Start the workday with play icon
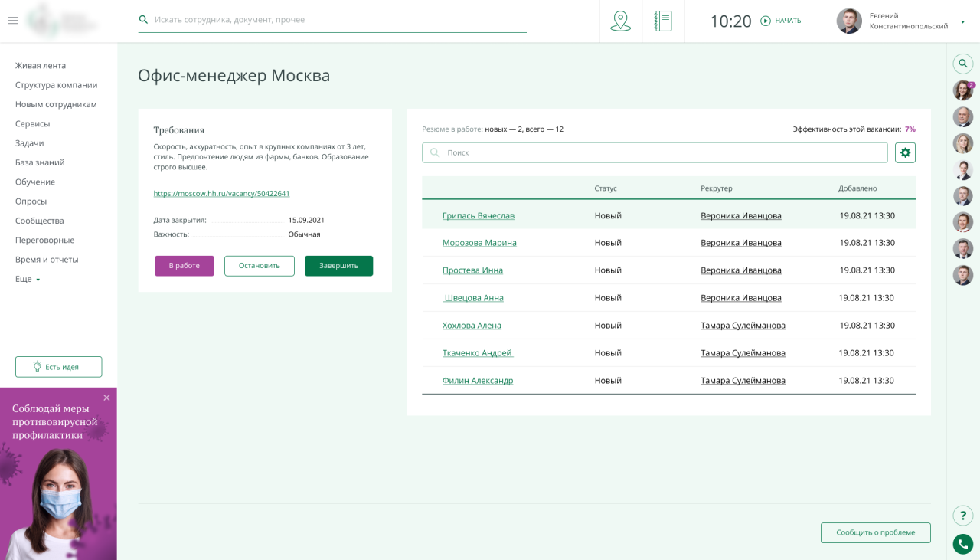This screenshot has width=980, height=560. click(x=766, y=21)
